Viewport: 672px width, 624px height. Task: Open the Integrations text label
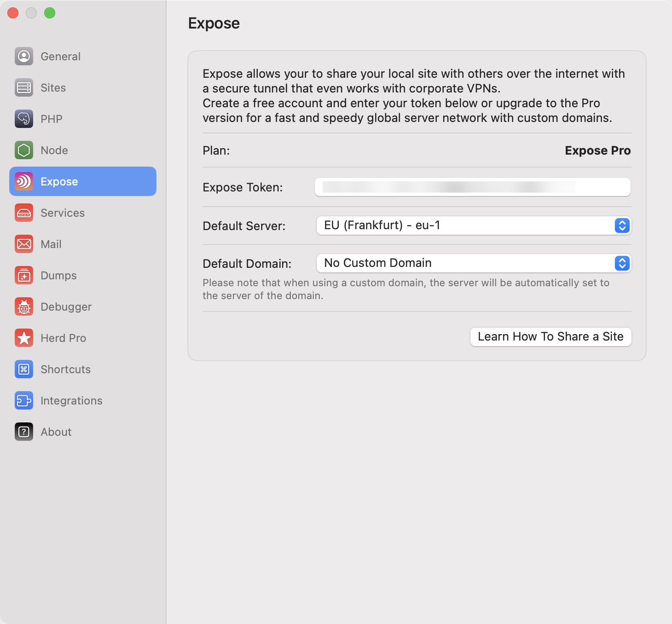pos(72,401)
